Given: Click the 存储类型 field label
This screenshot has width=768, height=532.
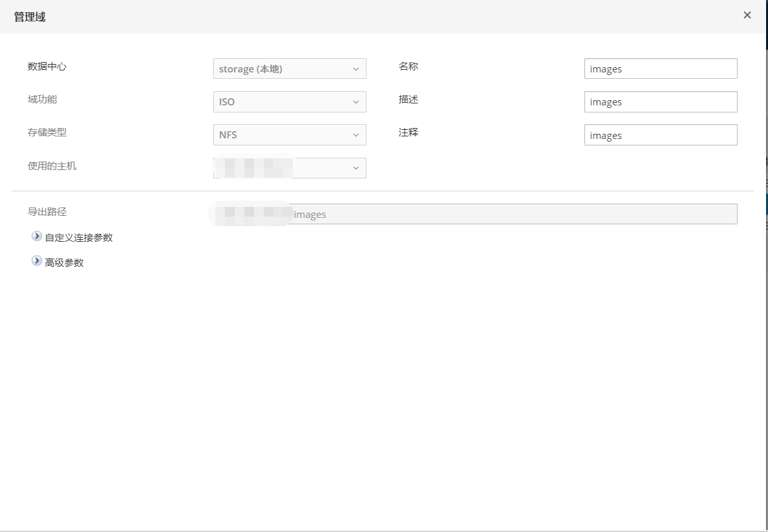Looking at the screenshot, I should coord(47,133).
